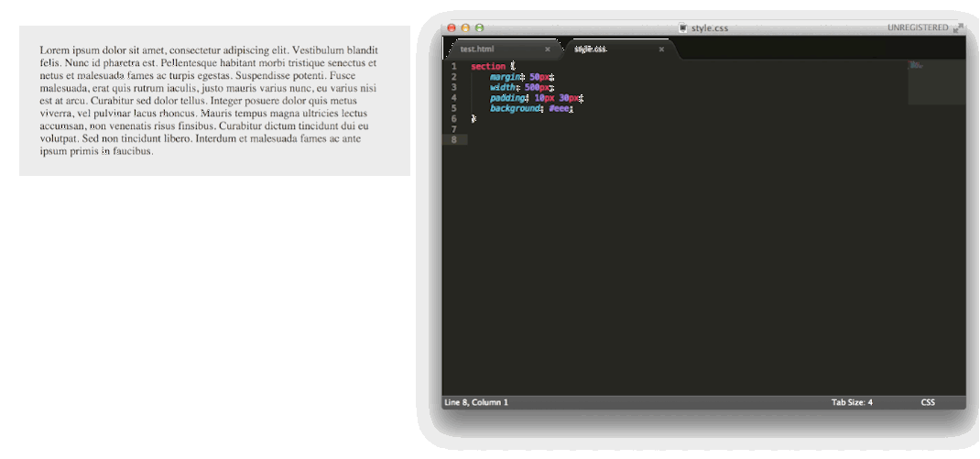Click the 'width' property name
Viewport: 980px width, 459px height.
(x=503, y=88)
